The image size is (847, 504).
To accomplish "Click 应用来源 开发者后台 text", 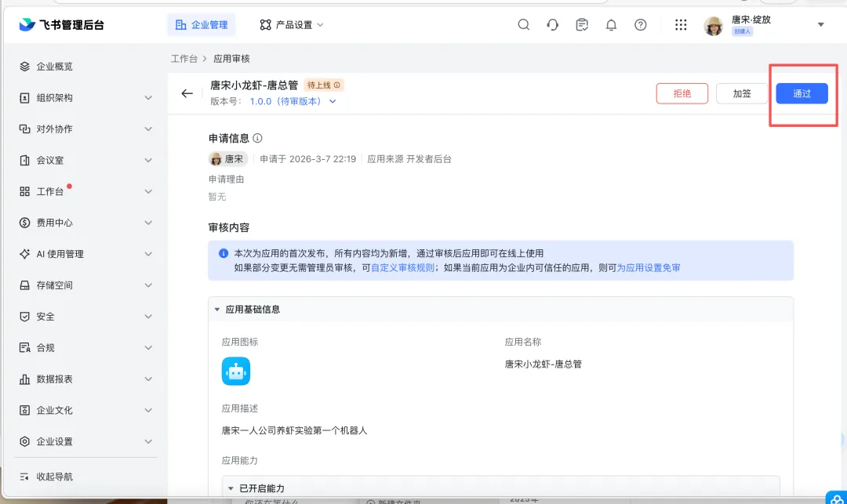I will (x=409, y=158).
